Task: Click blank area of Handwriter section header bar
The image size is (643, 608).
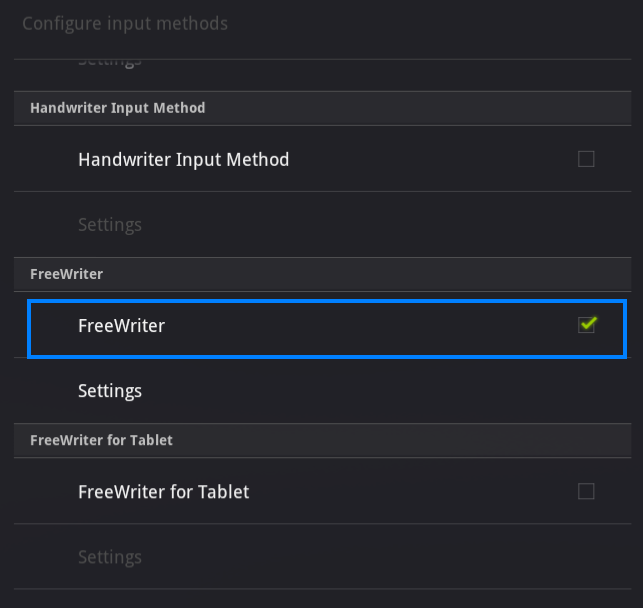Action: click(420, 108)
